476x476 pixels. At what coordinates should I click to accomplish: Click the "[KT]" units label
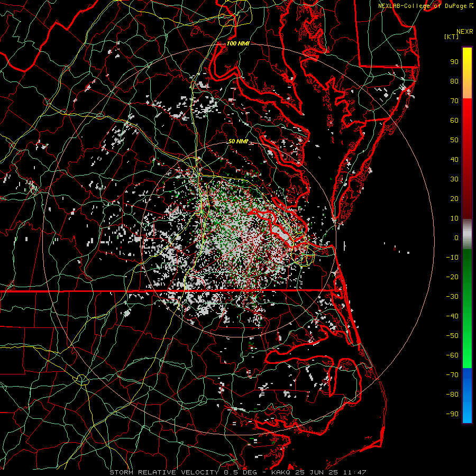[x=452, y=36]
